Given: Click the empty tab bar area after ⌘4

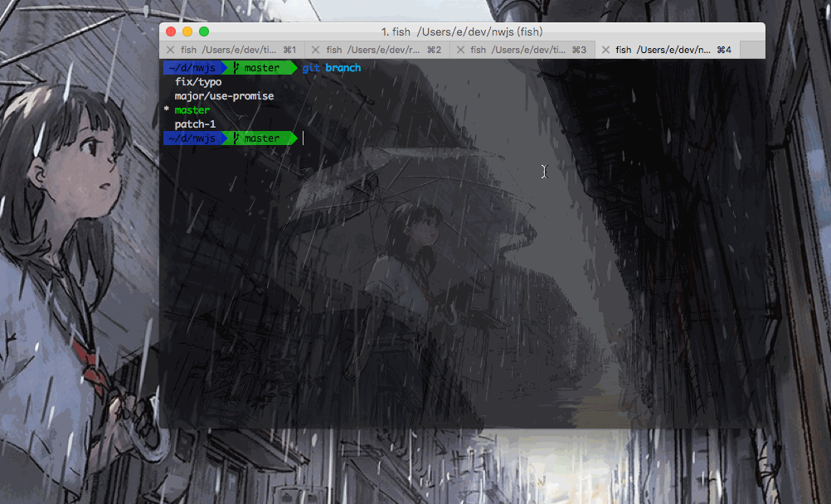Looking at the screenshot, I should (752, 50).
